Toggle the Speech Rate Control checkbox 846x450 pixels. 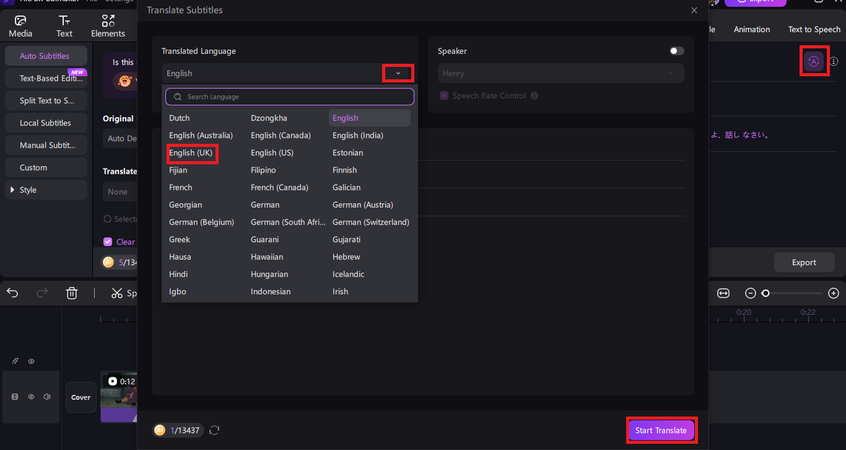(444, 96)
